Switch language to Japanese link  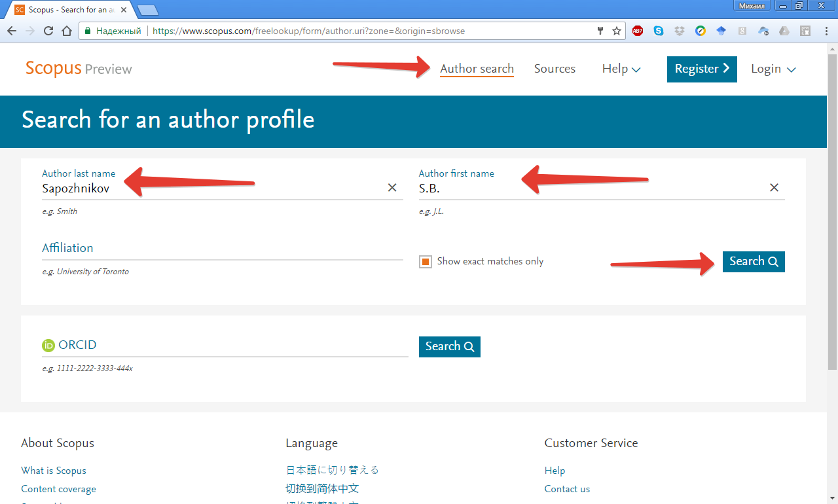[x=332, y=470]
